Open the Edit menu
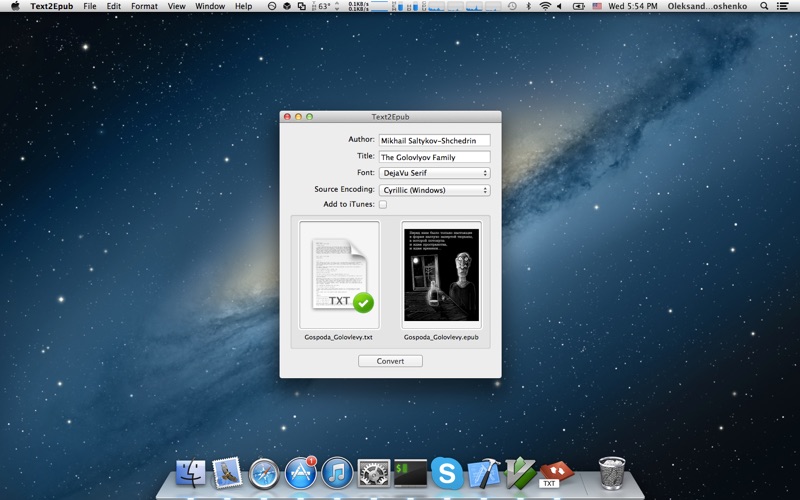The width and height of the screenshot is (800, 500). 114,6
